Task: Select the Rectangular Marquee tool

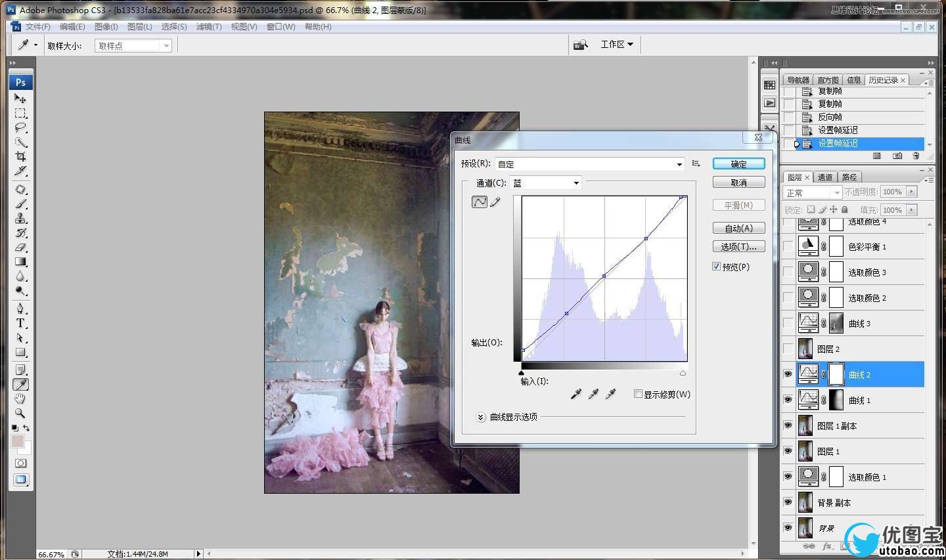Action: 20,113
